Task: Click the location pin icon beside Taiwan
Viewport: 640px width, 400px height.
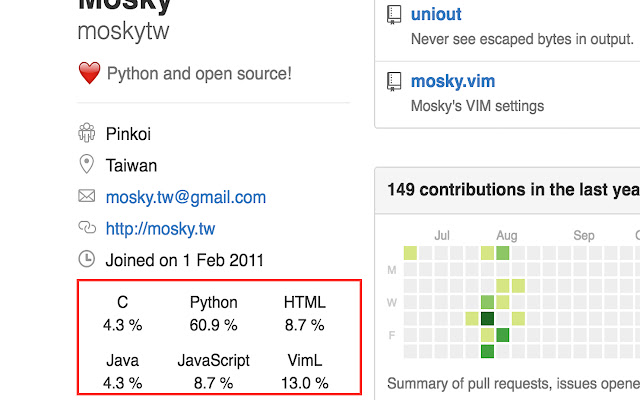Action: pyautogui.click(x=87, y=164)
